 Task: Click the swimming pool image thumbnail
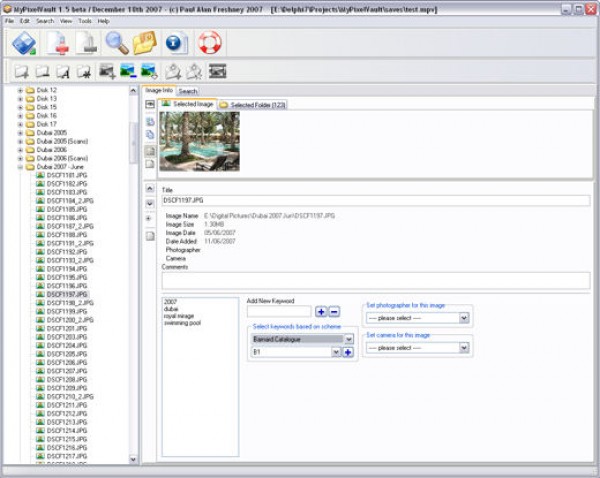point(200,140)
